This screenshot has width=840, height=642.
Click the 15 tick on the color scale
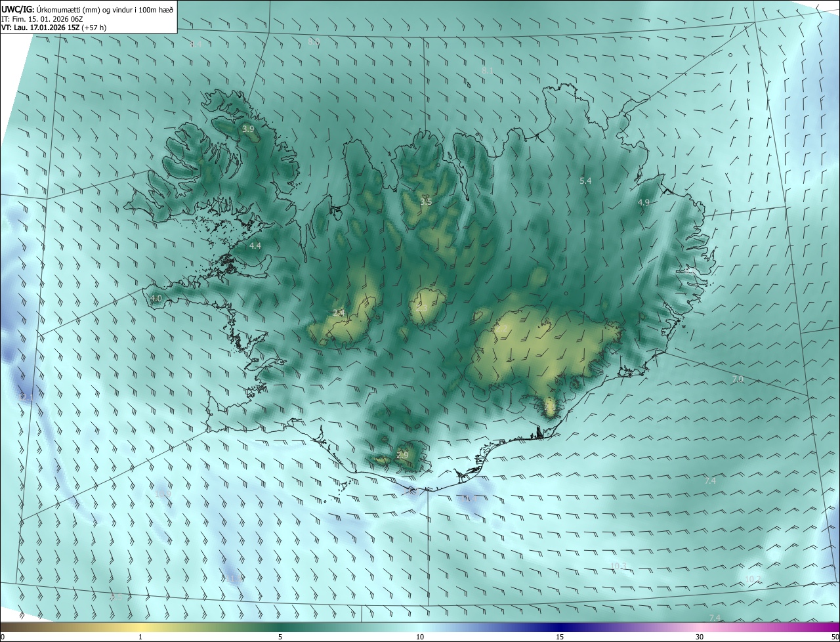click(560, 637)
